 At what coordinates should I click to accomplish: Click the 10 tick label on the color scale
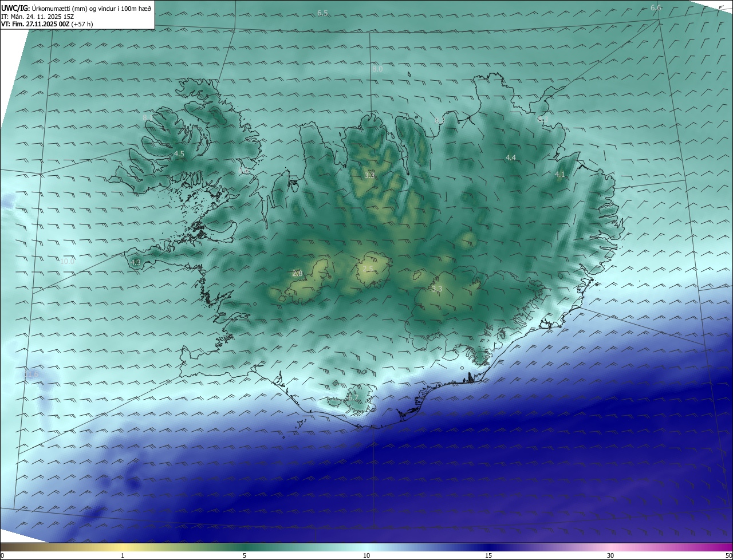pos(366,555)
